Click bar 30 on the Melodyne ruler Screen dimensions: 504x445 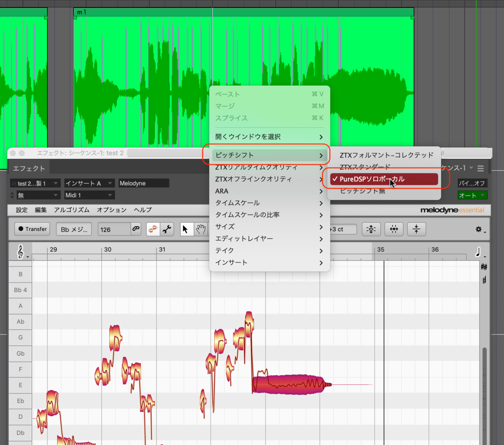tap(108, 250)
